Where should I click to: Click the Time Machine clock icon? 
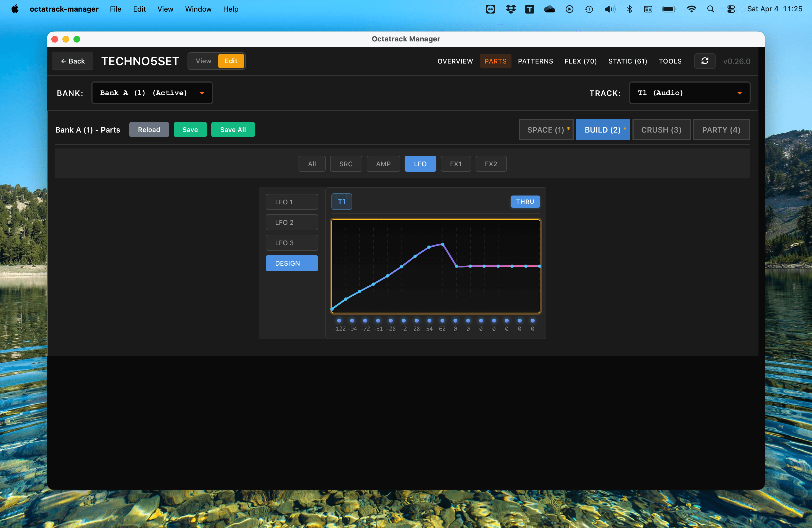coord(589,9)
